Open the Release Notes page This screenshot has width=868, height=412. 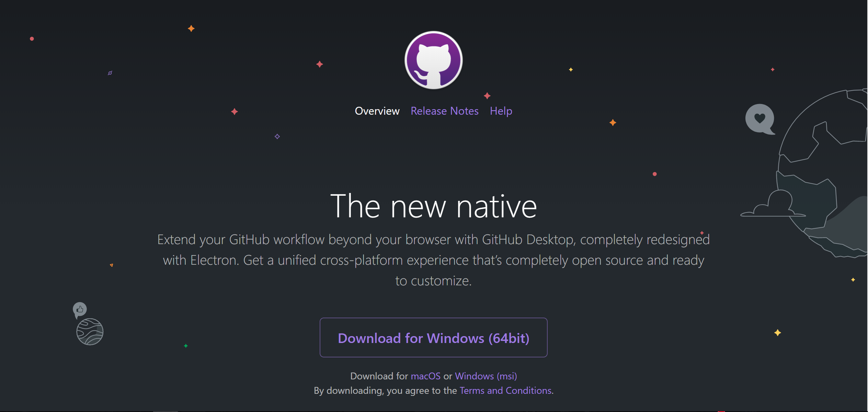444,111
